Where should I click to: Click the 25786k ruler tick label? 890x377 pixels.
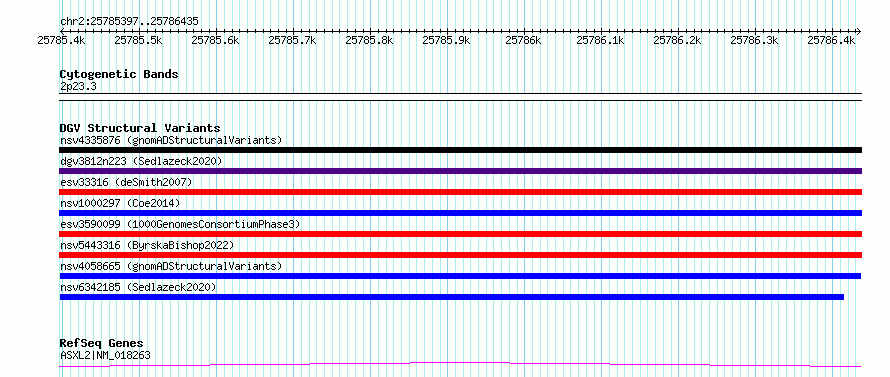coord(523,40)
